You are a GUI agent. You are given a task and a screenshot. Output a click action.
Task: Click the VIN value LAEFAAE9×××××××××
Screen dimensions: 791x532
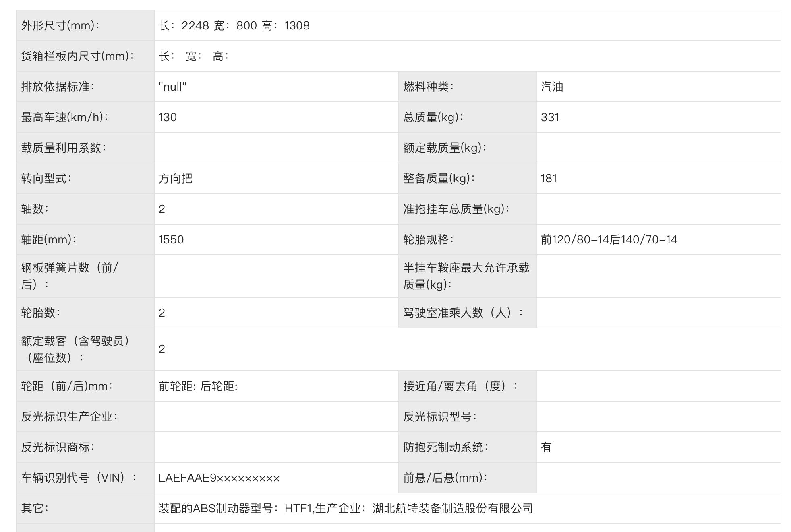[x=219, y=478]
